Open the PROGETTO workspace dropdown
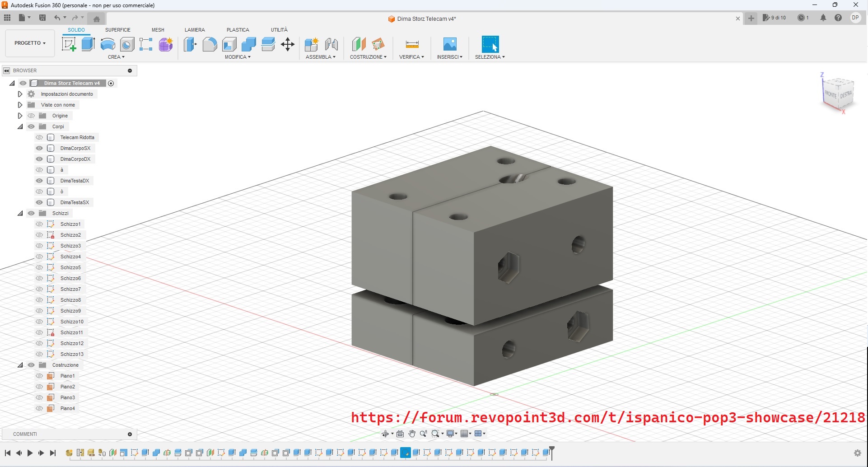 [30, 43]
